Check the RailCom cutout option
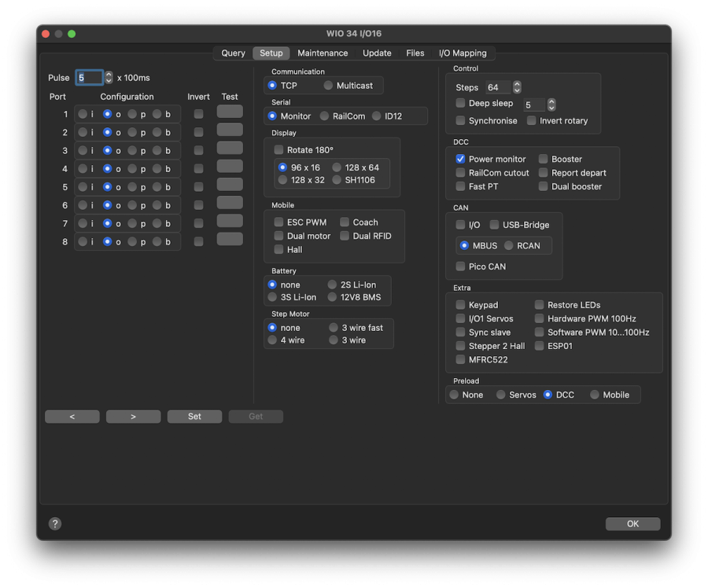 [x=460, y=172]
